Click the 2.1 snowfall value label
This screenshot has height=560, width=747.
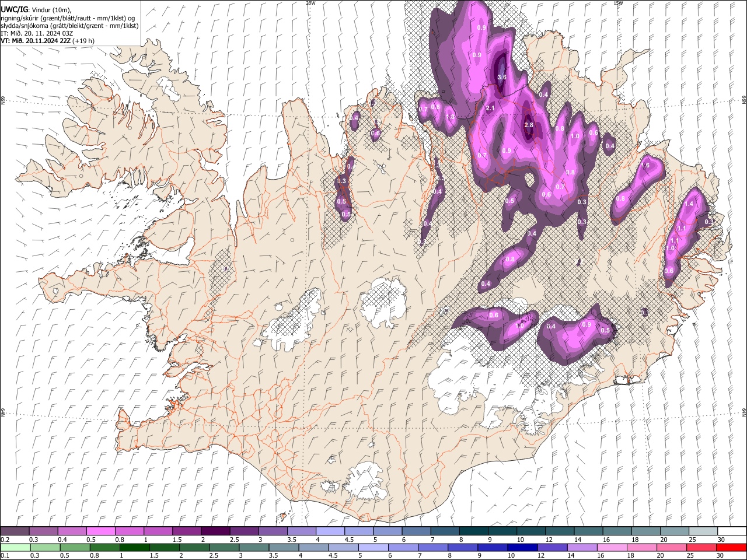pyautogui.click(x=490, y=108)
